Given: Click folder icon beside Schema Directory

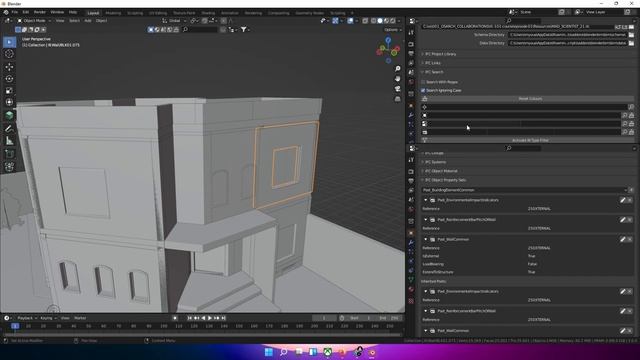Looking at the screenshot, I should pyautogui.click(x=631, y=35).
